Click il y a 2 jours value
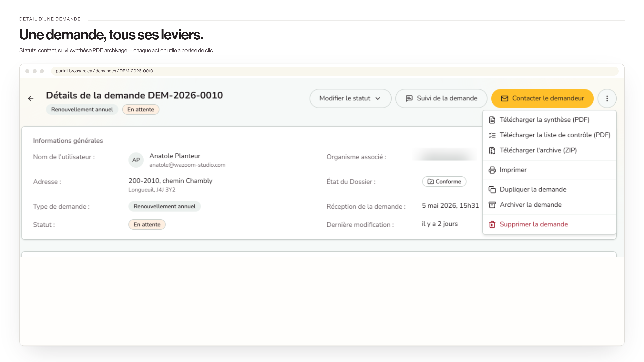The height and width of the screenshot is (362, 644). pos(440,224)
